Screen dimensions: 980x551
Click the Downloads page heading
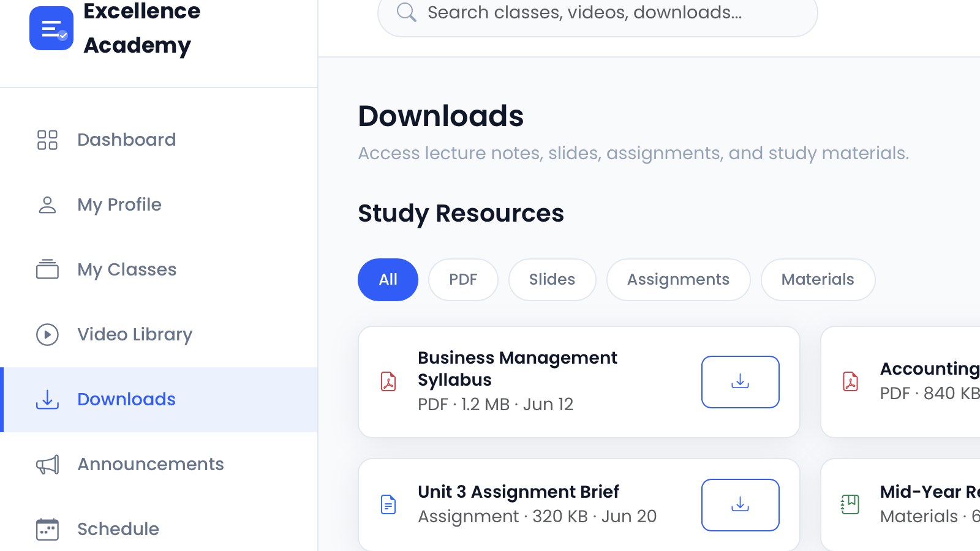[441, 116]
